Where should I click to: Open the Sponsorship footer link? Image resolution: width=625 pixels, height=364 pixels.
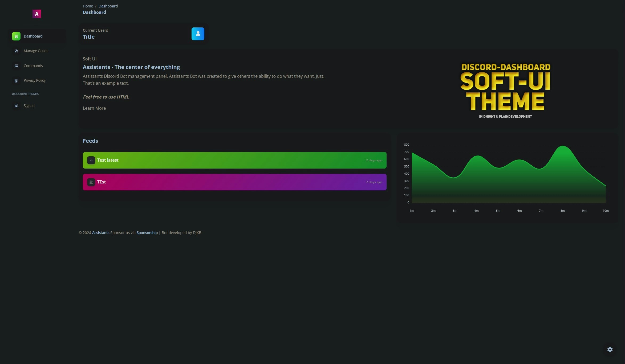[147, 233]
